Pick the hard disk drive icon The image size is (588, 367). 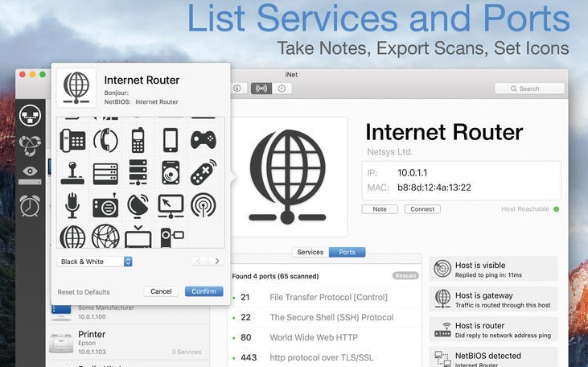pyautogui.click(x=170, y=173)
